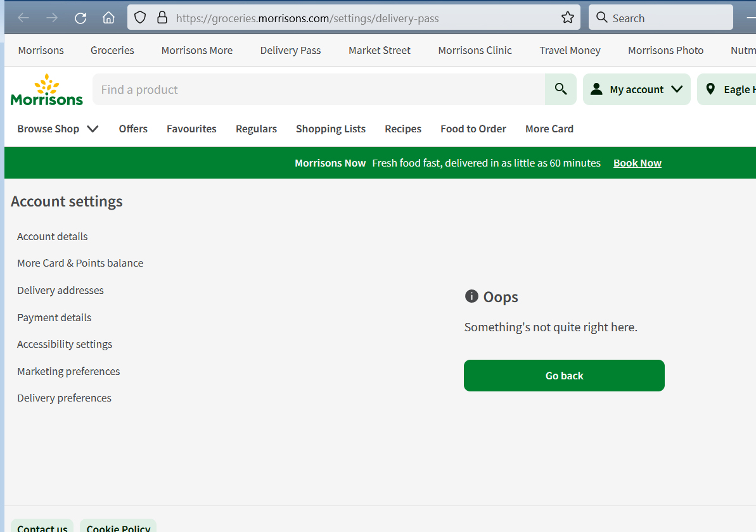756x532 pixels.
Task: Reload the page with the refresh icon
Action: pos(80,18)
